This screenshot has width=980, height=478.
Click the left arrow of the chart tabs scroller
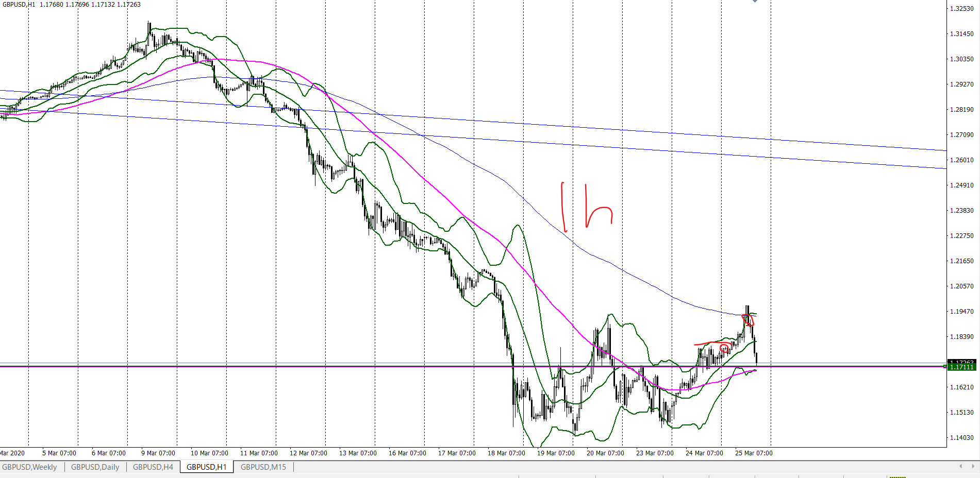tap(960, 466)
